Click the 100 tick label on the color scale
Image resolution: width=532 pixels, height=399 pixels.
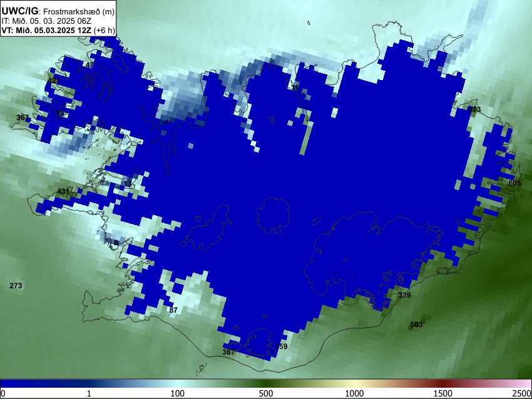point(178,393)
